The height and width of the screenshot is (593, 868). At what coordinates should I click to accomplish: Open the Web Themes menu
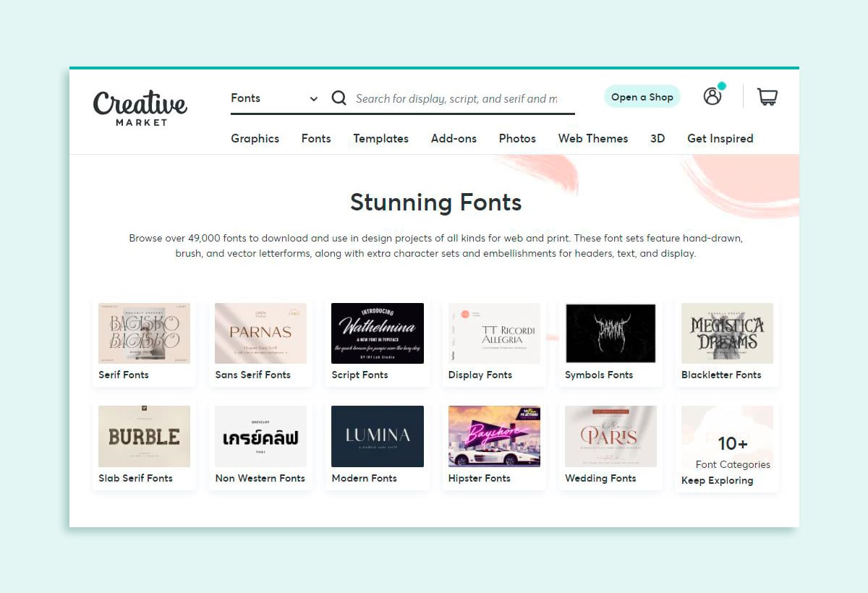(x=592, y=138)
